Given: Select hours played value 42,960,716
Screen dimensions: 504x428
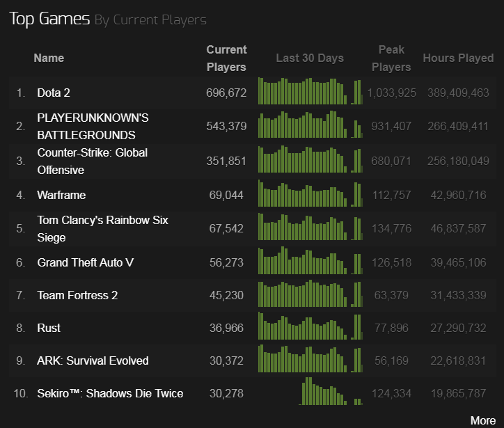Looking at the screenshot, I should click(x=458, y=195).
